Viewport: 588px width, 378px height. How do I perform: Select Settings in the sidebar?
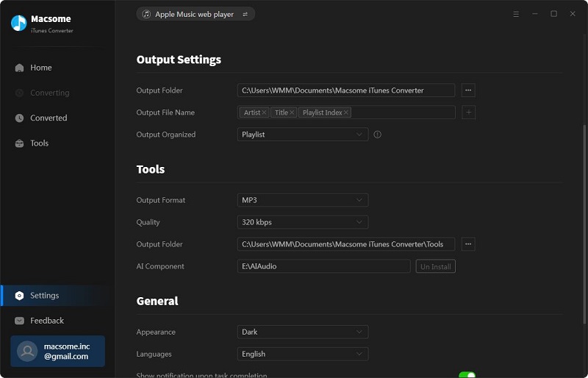coord(57,296)
